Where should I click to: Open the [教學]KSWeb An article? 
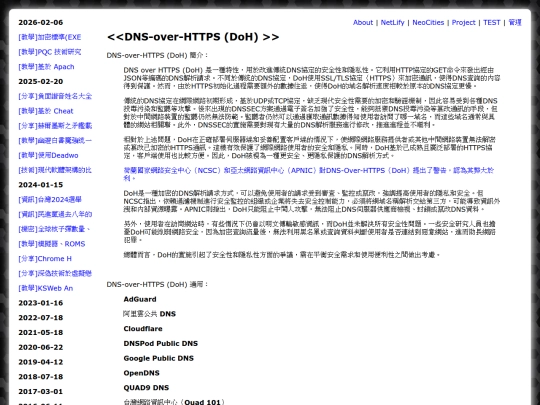(x=45, y=288)
